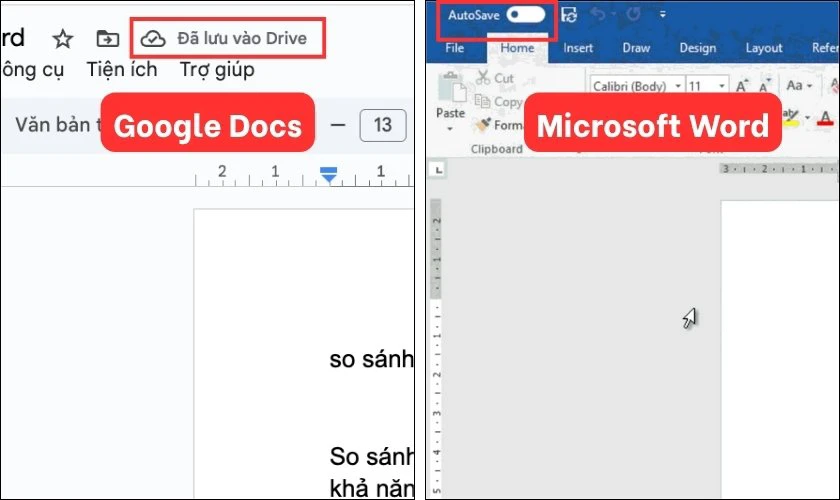Image resolution: width=840 pixels, height=500 pixels.
Task: Click the vertical ruler in Word
Action: 437,348
